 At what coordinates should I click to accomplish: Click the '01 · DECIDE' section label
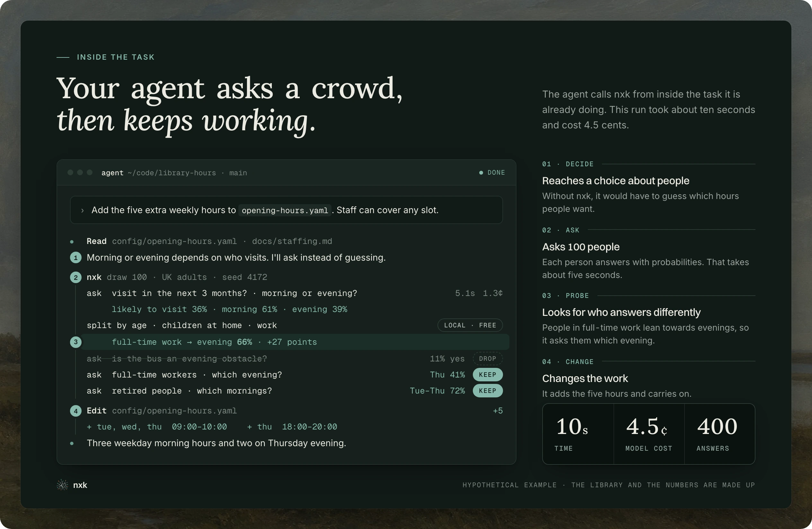[568, 164]
